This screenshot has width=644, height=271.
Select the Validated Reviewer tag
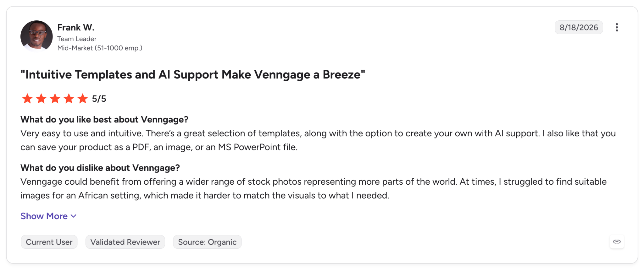[x=125, y=242]
